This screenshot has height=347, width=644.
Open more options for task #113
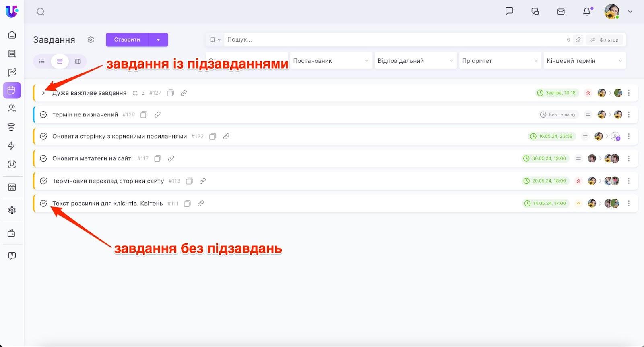click(629, 181)
